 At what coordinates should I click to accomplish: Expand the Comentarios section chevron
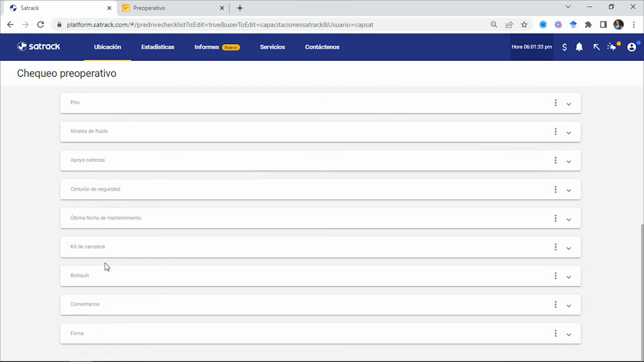[x=569, y=306]
